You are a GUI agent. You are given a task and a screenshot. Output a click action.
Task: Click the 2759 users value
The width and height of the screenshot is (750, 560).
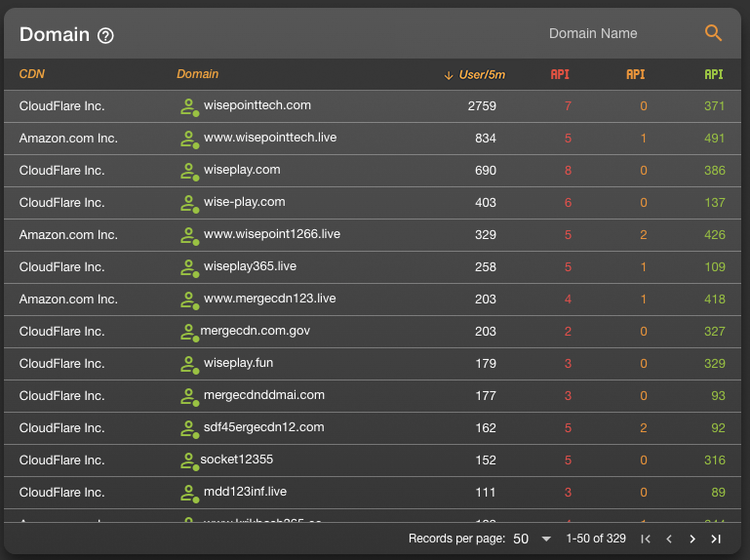[482, 106]
